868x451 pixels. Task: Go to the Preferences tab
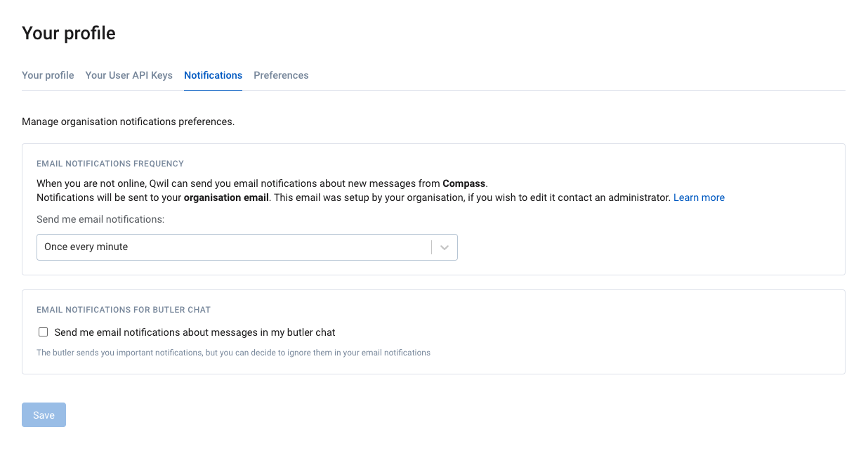point(281,75)
